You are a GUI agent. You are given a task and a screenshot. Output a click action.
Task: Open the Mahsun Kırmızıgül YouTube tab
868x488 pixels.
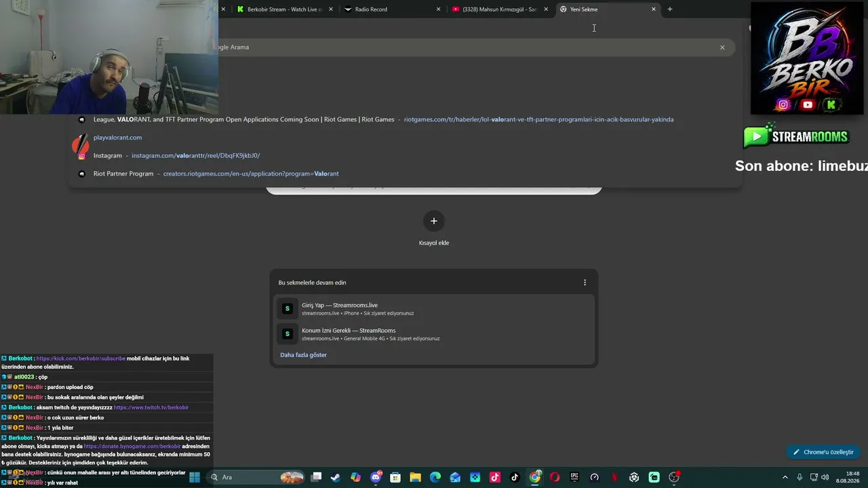pyautogui.click(x=498, y=9)
